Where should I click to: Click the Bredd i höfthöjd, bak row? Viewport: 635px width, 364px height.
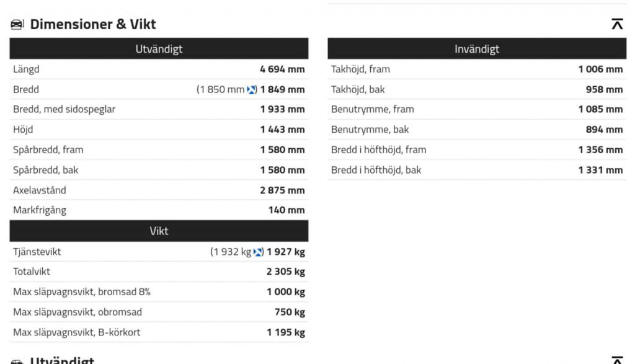pyautogui.click(x=477, y=170)
